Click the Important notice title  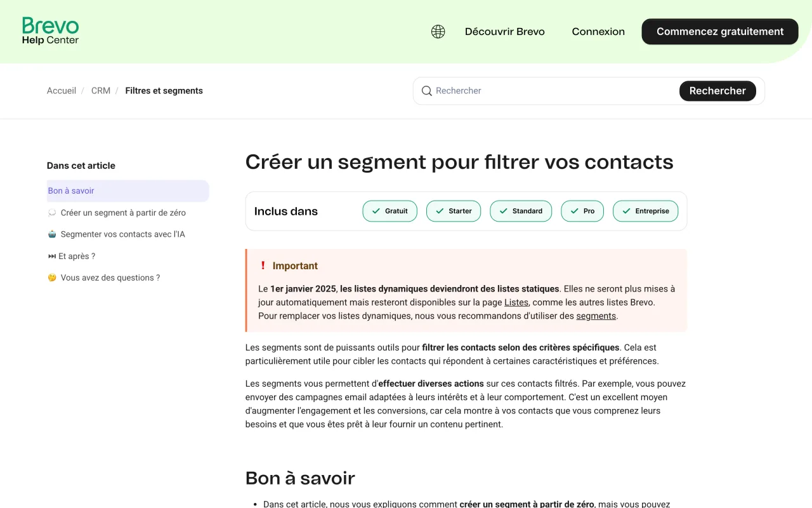[295, 266]
